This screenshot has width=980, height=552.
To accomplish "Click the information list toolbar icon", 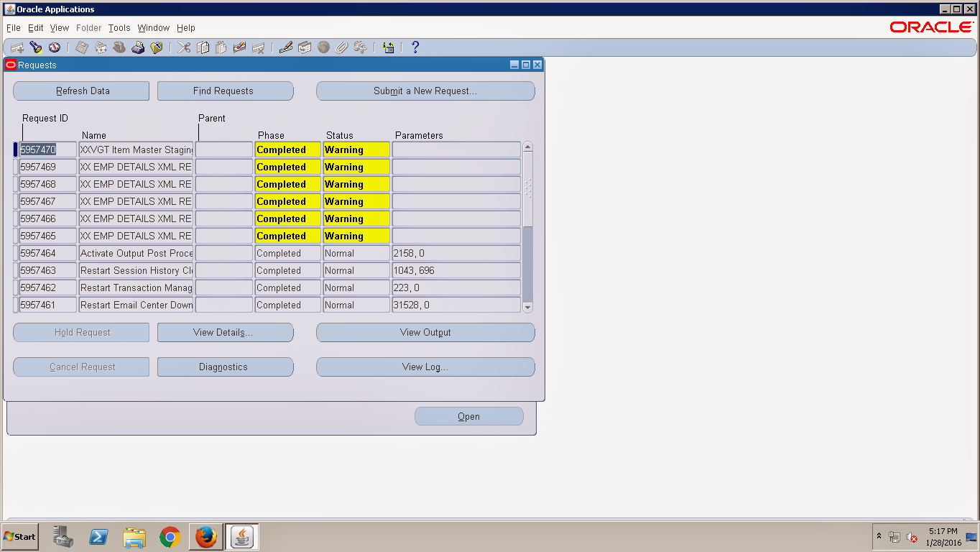I will 388,47.
